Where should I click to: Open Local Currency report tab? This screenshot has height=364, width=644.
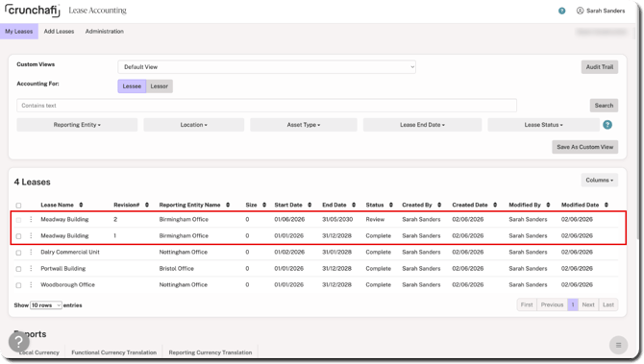39,352
